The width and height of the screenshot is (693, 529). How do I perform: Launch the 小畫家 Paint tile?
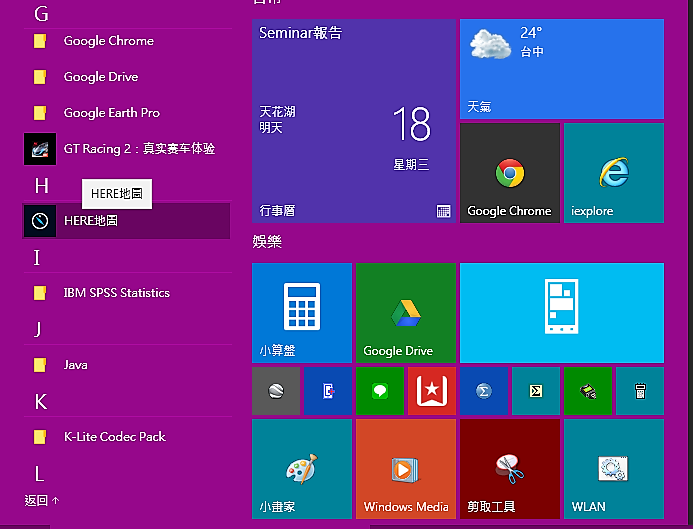click(302, 469)
